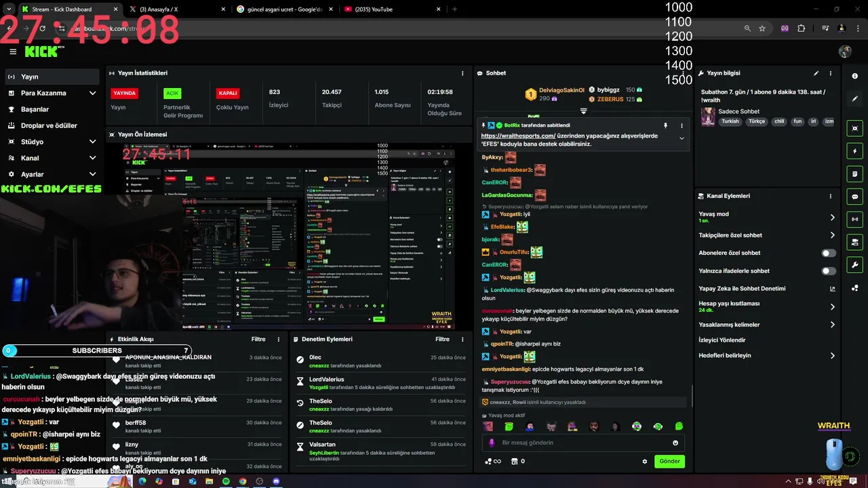Bookmark page with the star icon

[762, 28]
